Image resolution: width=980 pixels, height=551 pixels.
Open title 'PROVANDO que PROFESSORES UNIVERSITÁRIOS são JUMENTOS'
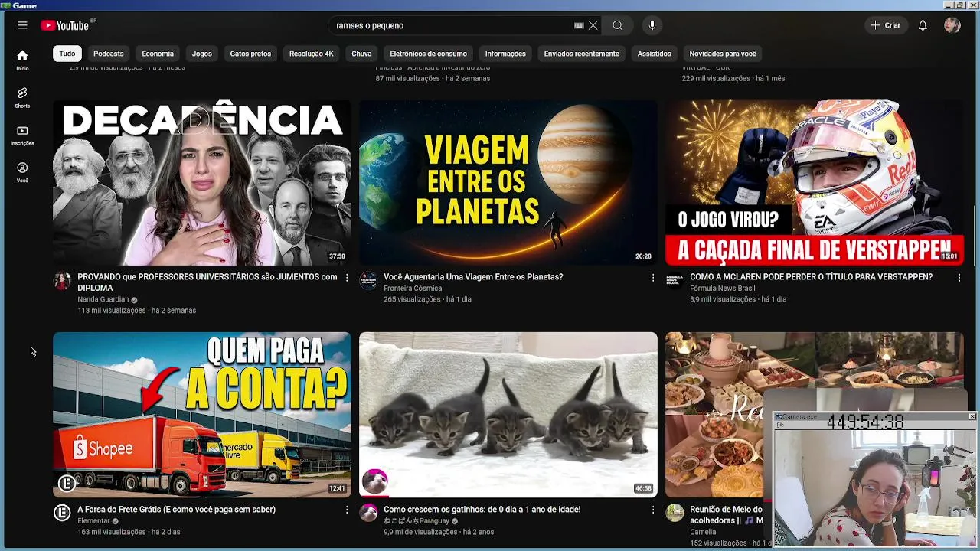pos(207,282)
